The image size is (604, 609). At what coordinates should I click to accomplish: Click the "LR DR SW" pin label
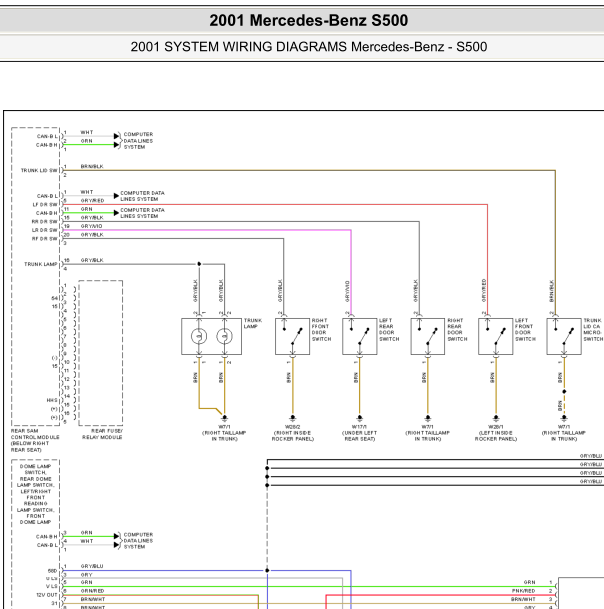pos(44,230)
